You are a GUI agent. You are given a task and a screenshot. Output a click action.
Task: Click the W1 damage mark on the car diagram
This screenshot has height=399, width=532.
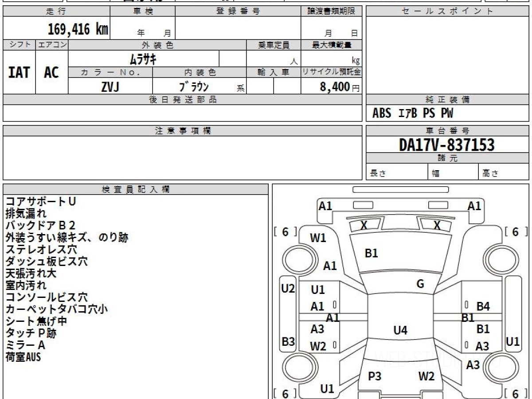[318, 238]
